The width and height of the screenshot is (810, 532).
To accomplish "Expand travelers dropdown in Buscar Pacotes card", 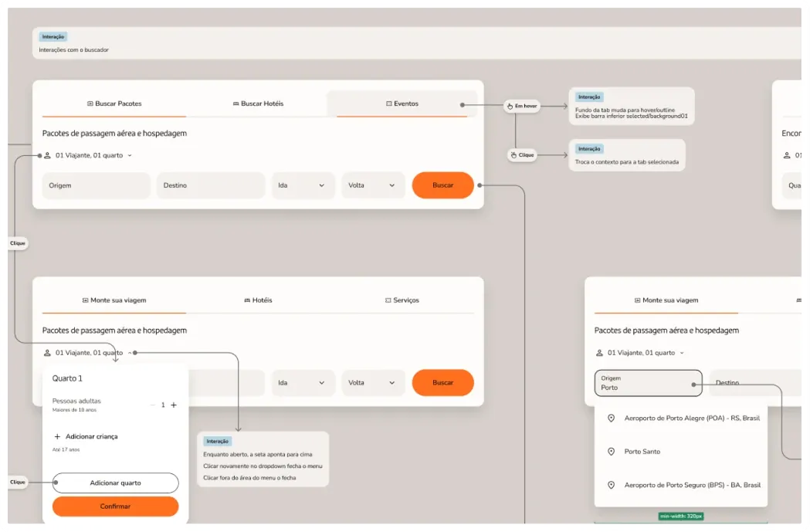I will (88, 155).
